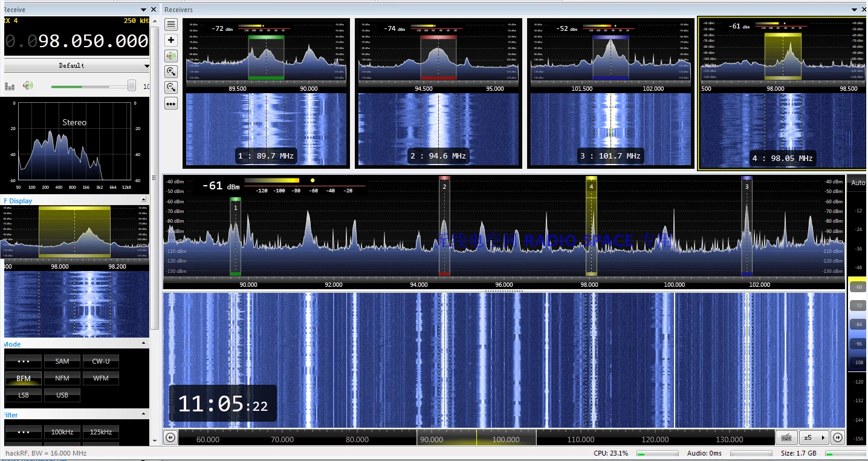Viewport: 868px width, 461px height.
Task: Collapse the Filter section
Action: 144,414
